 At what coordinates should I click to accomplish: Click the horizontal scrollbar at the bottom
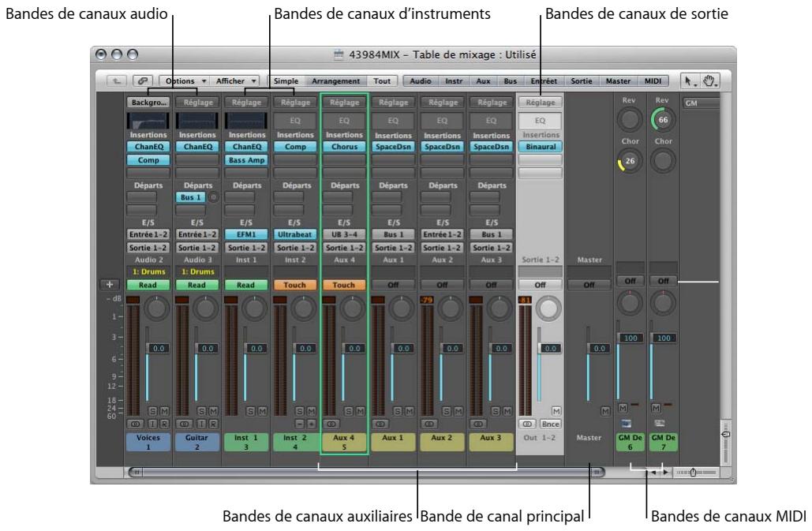[366, 472]
